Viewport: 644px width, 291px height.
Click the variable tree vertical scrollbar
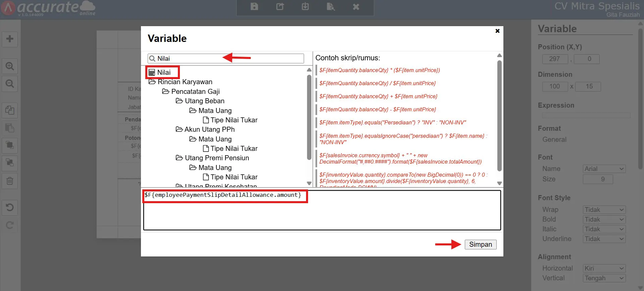[309, 117]
